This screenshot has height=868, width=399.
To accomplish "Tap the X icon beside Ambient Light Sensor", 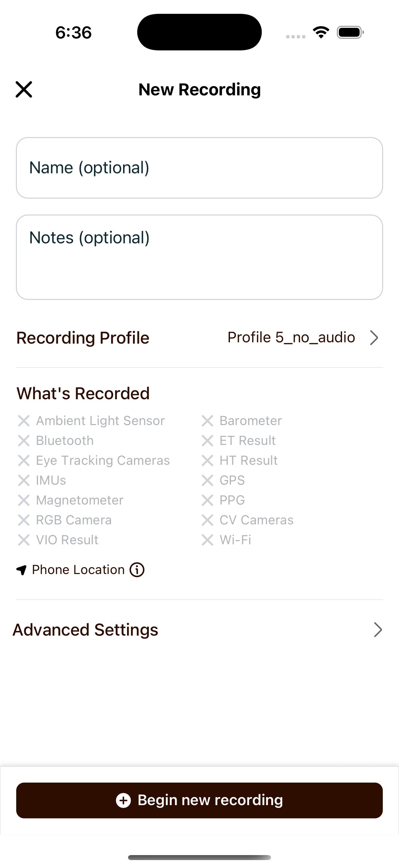I will coord(23,420).
